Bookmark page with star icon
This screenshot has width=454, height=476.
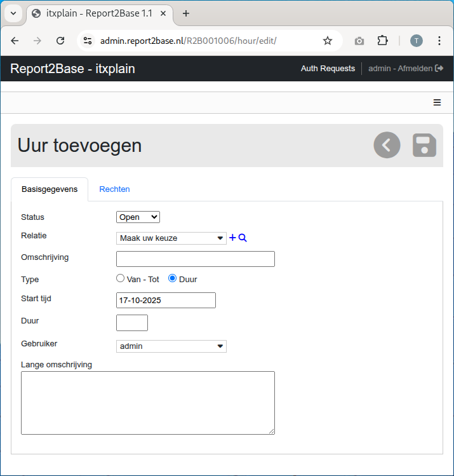[328, 41]
